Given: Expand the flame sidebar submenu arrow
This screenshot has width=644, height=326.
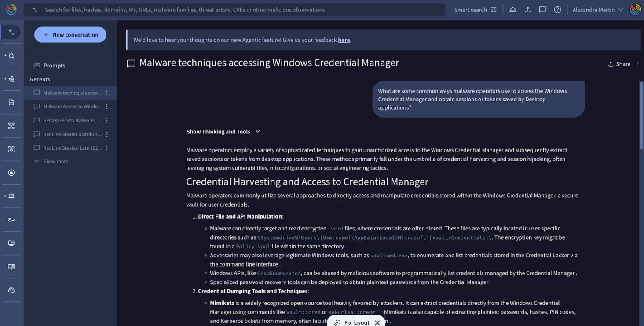Looking at the screenshot, I should pyautogui.click(x=5, y=79).
